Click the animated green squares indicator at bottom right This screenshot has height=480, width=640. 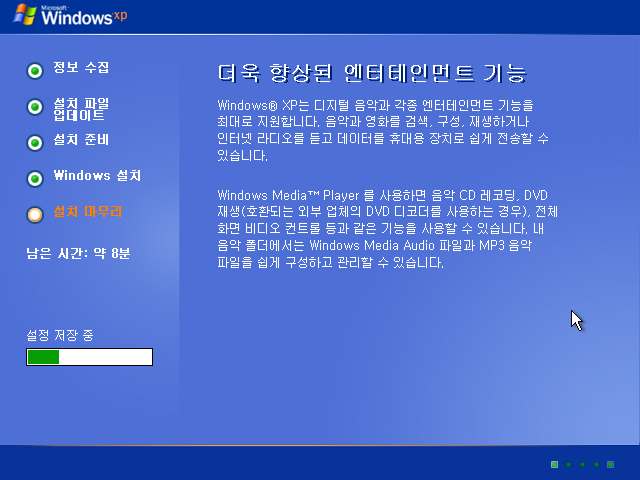click(582, 464)
